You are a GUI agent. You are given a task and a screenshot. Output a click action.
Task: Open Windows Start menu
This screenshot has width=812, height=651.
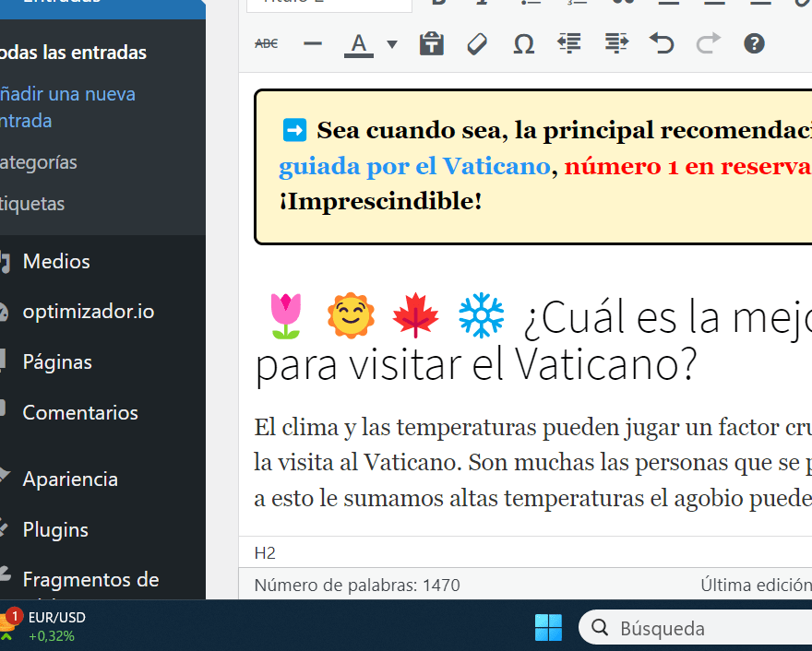[548, 628]
